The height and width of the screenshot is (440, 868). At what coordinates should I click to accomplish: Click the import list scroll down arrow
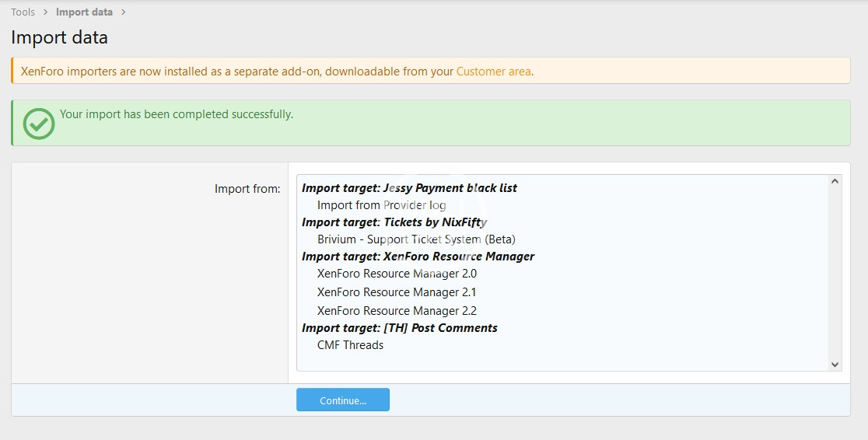pyautogui.click(x=835, y=364)
